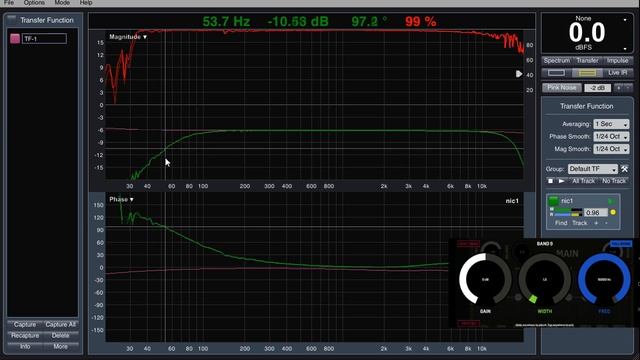
Task: Open the Mag Smooth dropdown
Action: (x=611, y=149)
